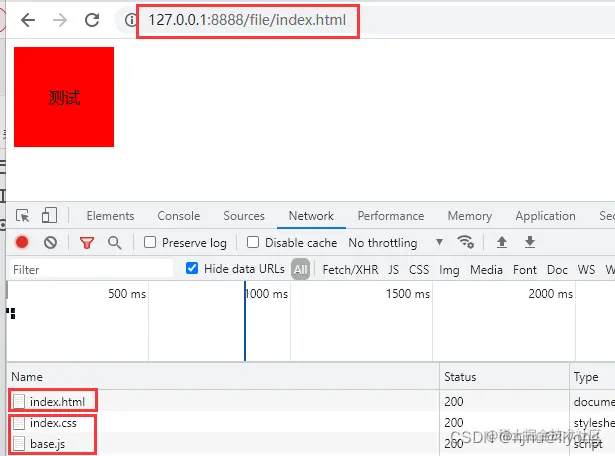Screen dimensions: 615x456
Task: Open the Console tab
Action: pos(178,216)
